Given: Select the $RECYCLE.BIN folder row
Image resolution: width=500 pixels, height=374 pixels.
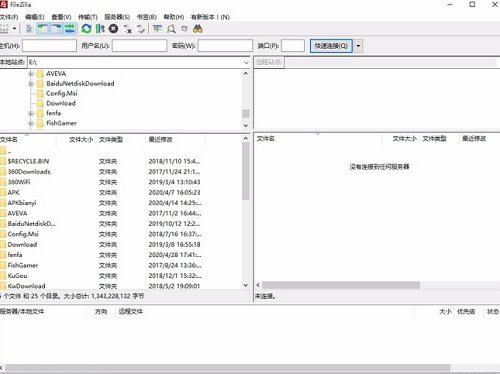Looking at the screenshot, I should pos(120,161).
